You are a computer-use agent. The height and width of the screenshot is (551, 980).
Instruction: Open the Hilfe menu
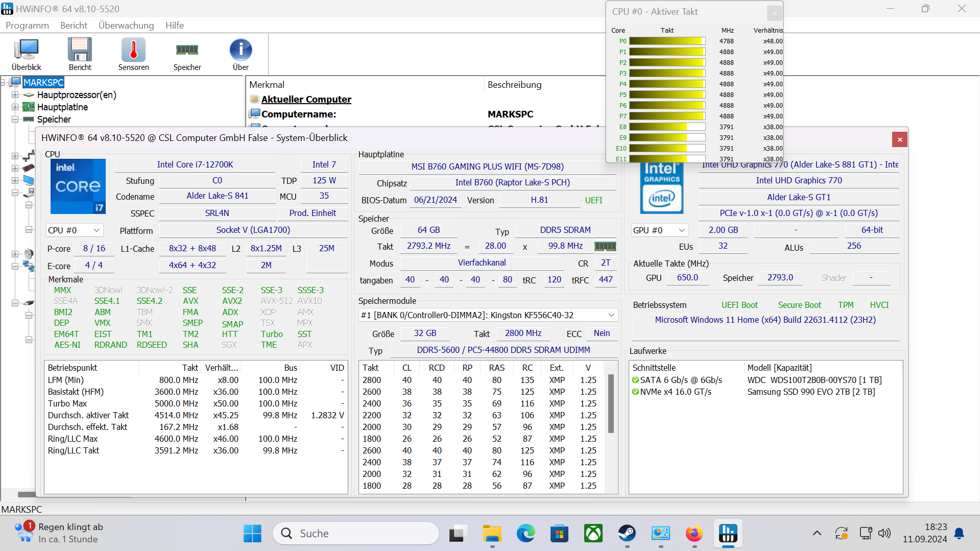[175, 25]
